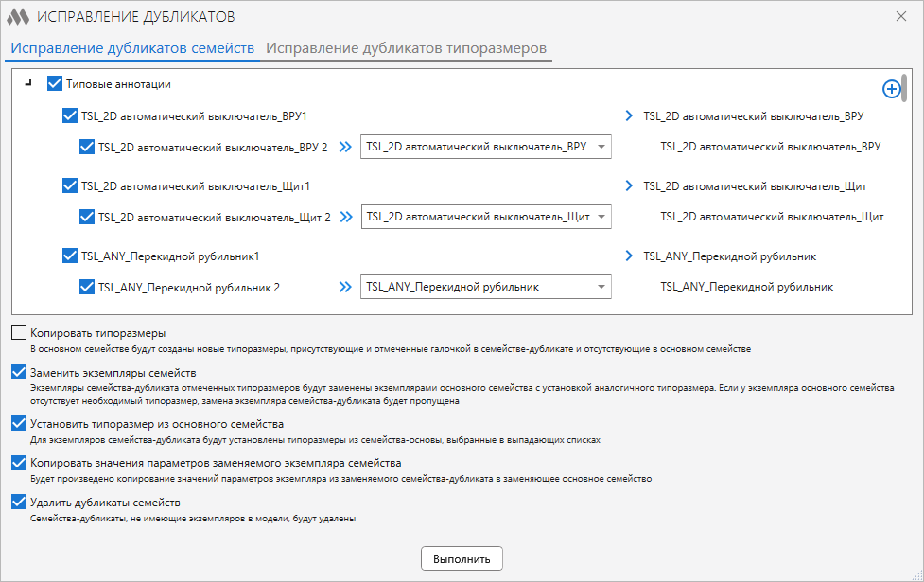Click double-arrow icon beside ВРУ 2 row
The width and height of the screenshot is (924, 582).
coord(345,147)
